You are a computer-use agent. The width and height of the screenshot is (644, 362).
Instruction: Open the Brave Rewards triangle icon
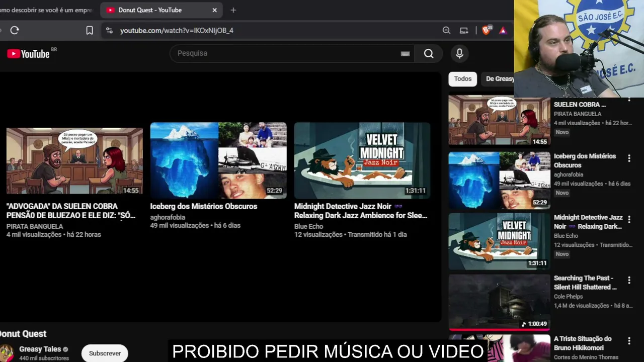coord(503,30)
